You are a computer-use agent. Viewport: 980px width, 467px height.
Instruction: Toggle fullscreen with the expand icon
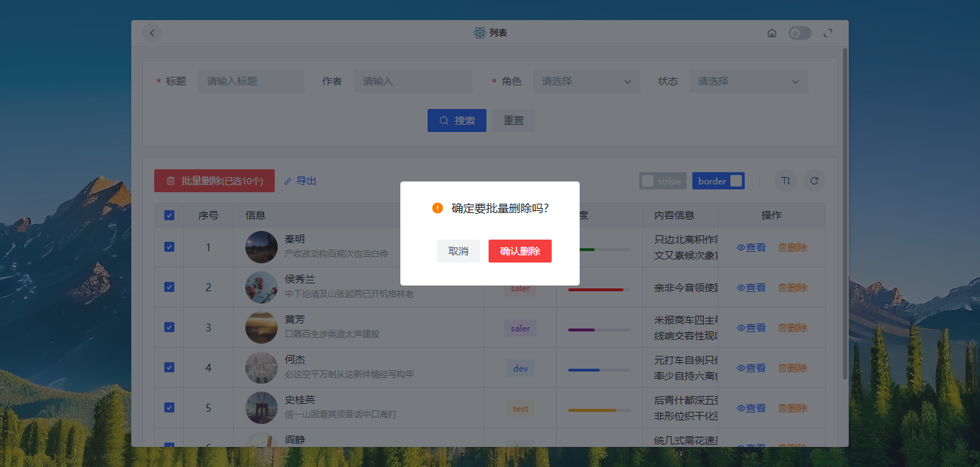[828, 33]
